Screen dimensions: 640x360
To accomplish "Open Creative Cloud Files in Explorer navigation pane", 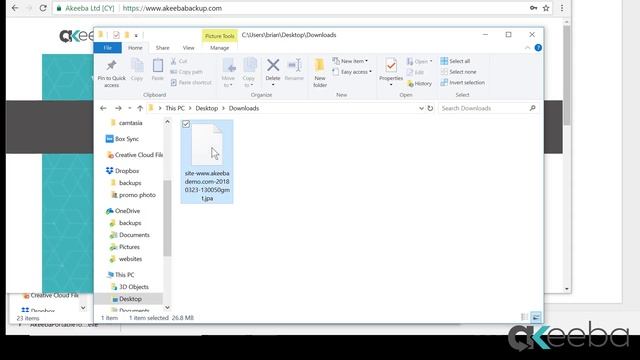I will 134,155.
